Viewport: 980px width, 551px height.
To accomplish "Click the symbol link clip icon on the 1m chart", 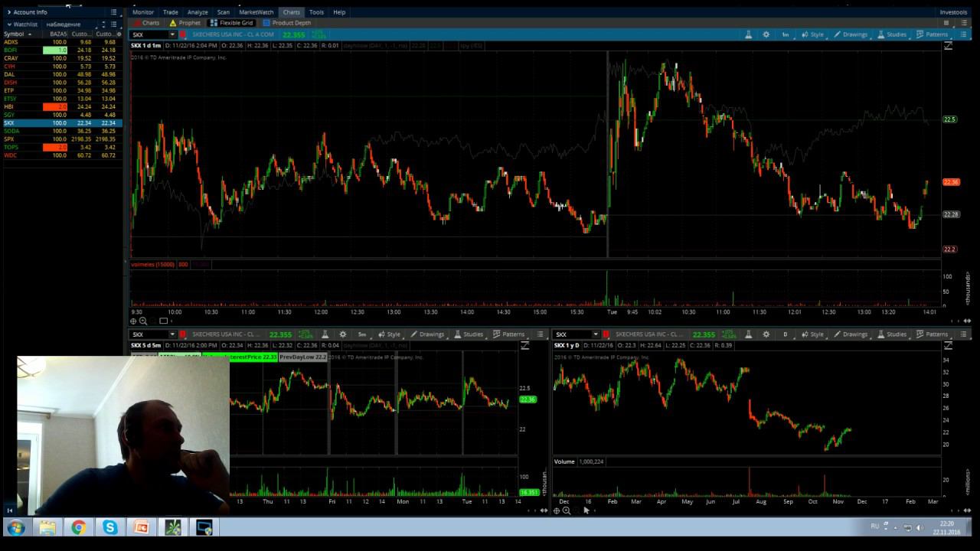I will [x=183, y=34].
